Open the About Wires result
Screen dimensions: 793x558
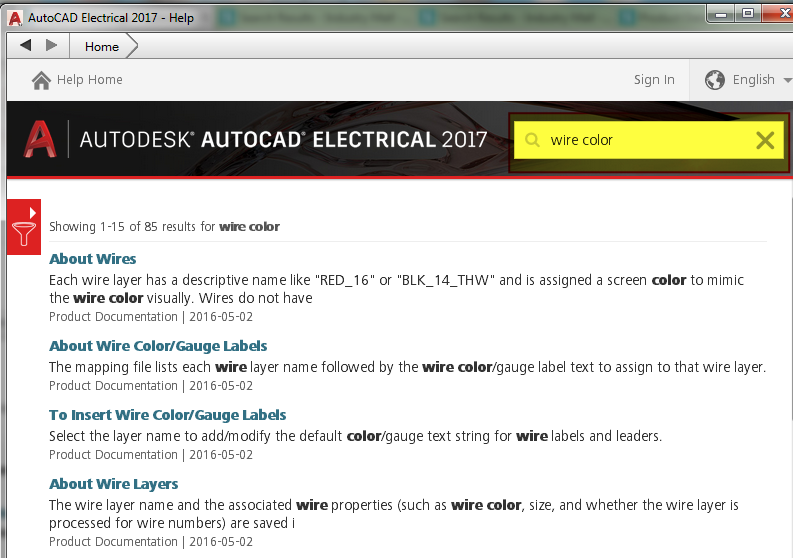[93, 259]
